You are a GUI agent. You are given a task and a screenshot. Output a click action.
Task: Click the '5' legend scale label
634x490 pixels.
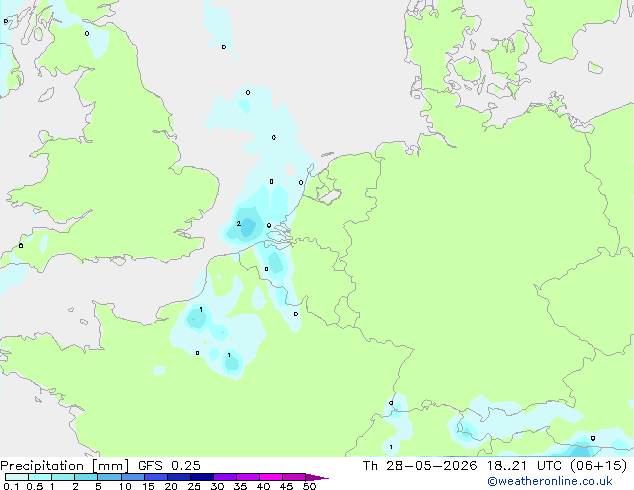point(98,486)
